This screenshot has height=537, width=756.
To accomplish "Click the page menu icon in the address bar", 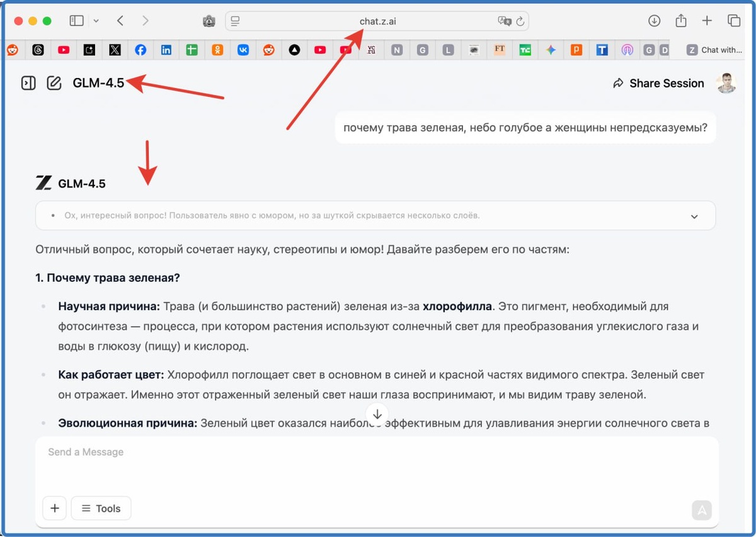I will click(236, 21).
